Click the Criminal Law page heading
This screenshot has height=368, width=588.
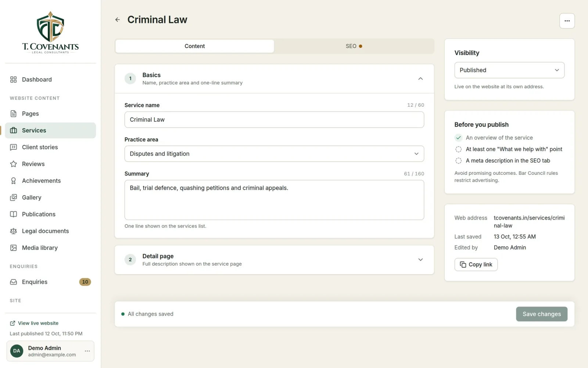click(x=157, y=20)
